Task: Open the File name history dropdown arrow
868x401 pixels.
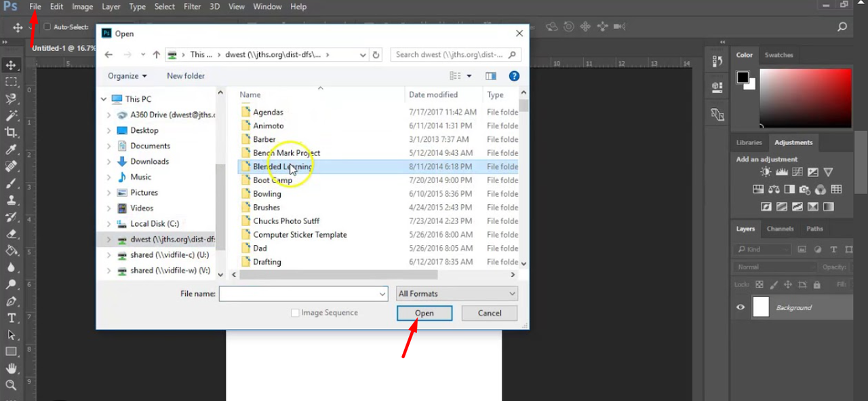Action: click(382, 294)
